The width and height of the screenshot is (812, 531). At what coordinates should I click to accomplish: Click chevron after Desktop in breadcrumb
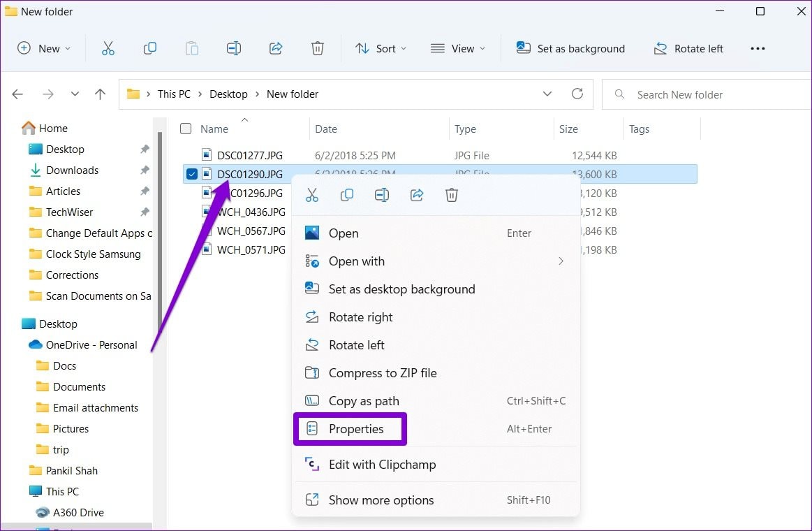tap(257, 94)
